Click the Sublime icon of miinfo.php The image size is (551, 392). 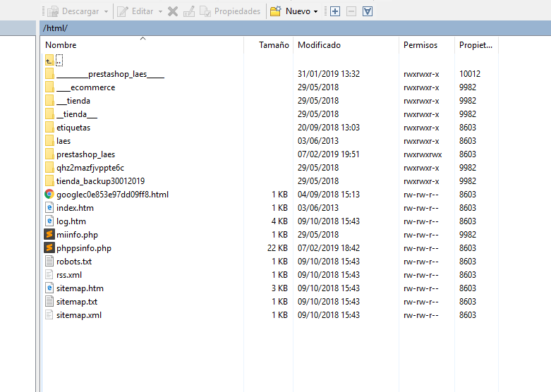tap(49, 234)
